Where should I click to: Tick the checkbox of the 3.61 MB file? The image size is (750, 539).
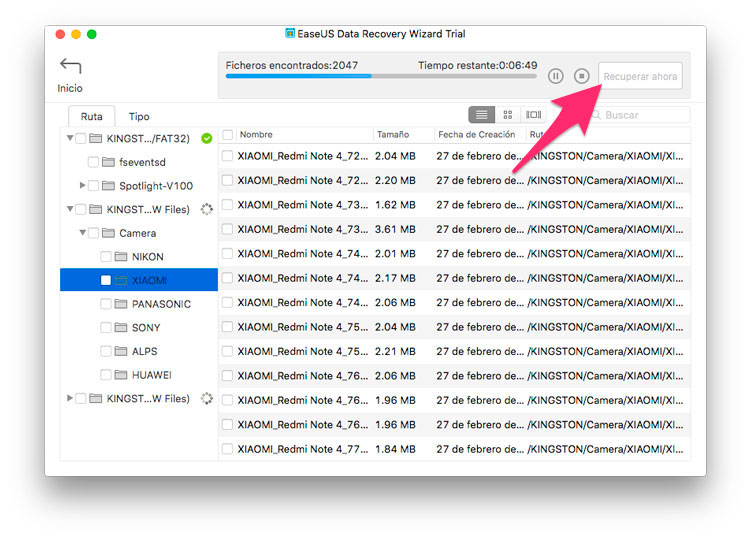coord(228,229)
